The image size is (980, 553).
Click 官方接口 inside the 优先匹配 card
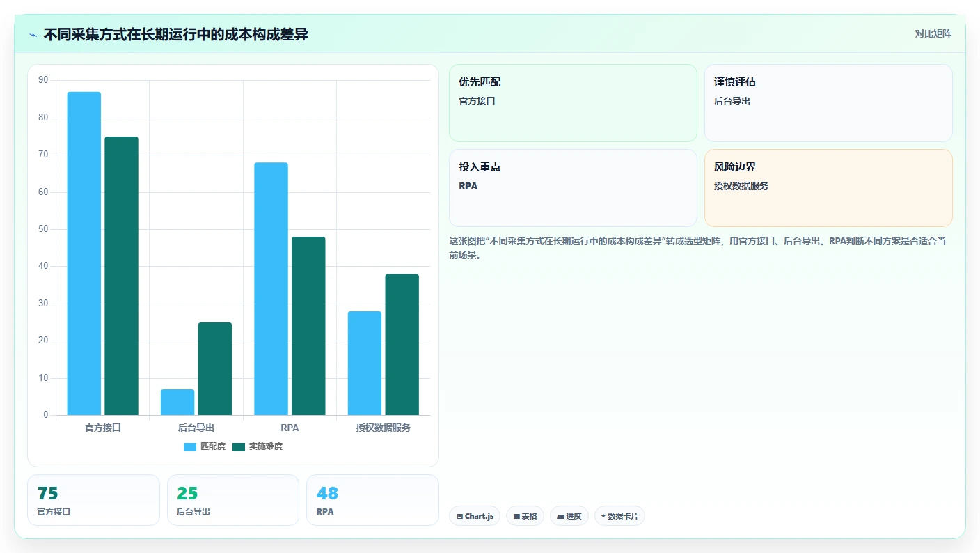pyautogui.click(x=477, y=101)
